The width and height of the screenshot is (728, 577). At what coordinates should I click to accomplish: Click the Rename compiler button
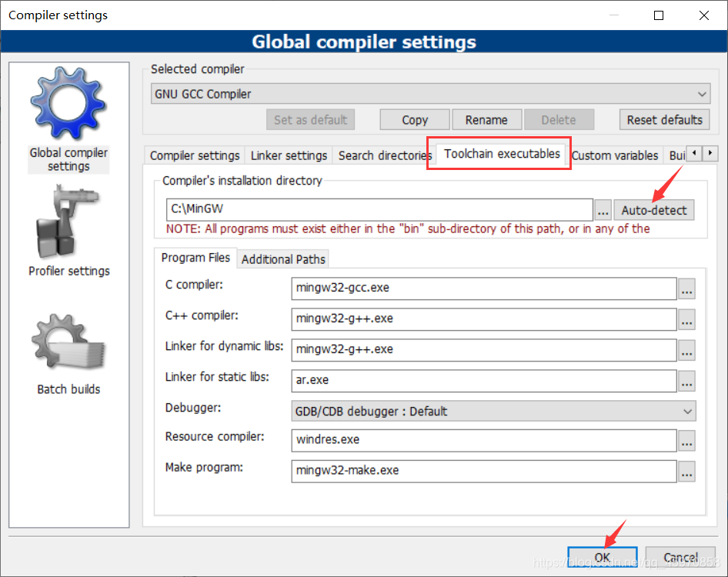pos(486,120)
